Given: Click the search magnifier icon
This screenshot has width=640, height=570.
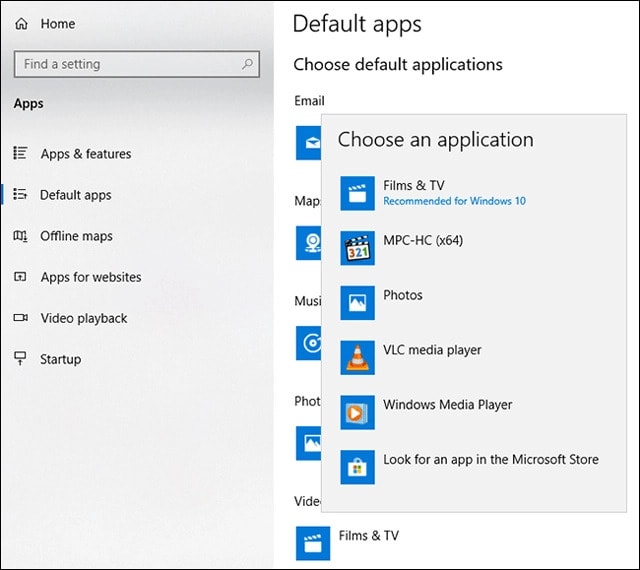Looking at the screenshot, I should coord(247,64).
